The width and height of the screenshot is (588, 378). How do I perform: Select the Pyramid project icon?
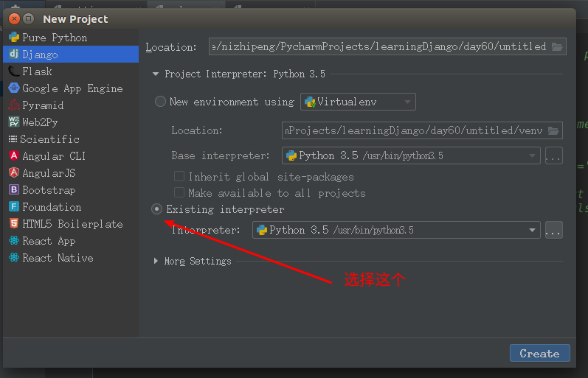pos(14,105)
